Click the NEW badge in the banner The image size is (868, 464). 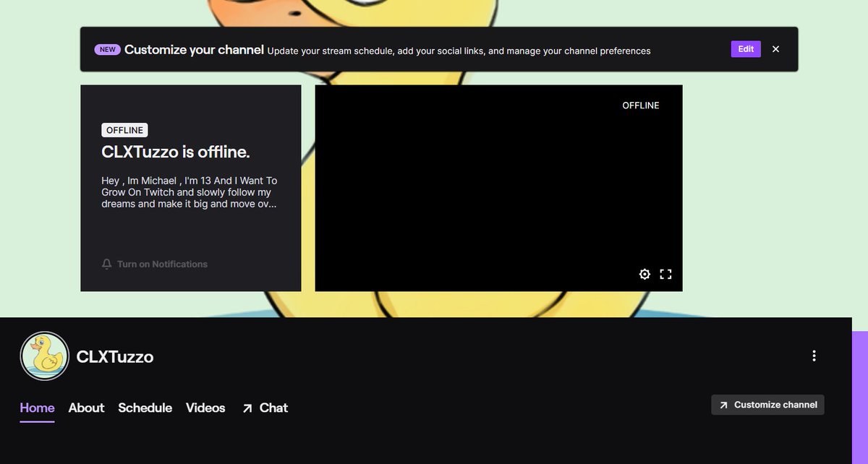pos(107,50)
